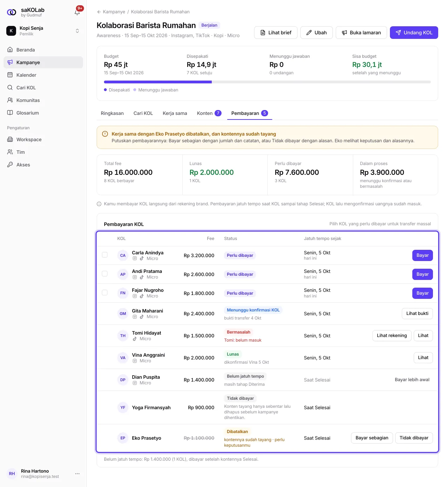
Task: Click the warning icon in cancellation alert
Action: 105,134
